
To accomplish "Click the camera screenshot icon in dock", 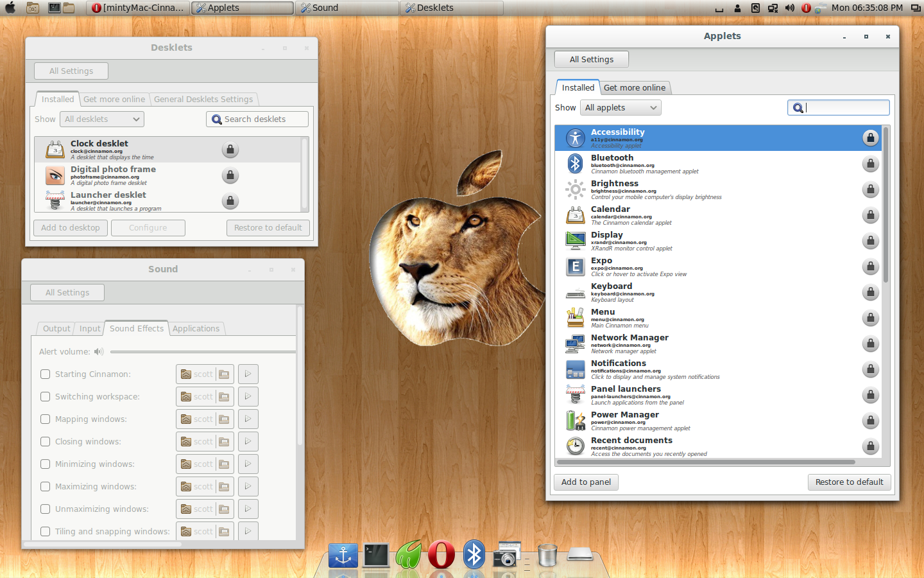I will pyautogui.click(x=507, y=555).
